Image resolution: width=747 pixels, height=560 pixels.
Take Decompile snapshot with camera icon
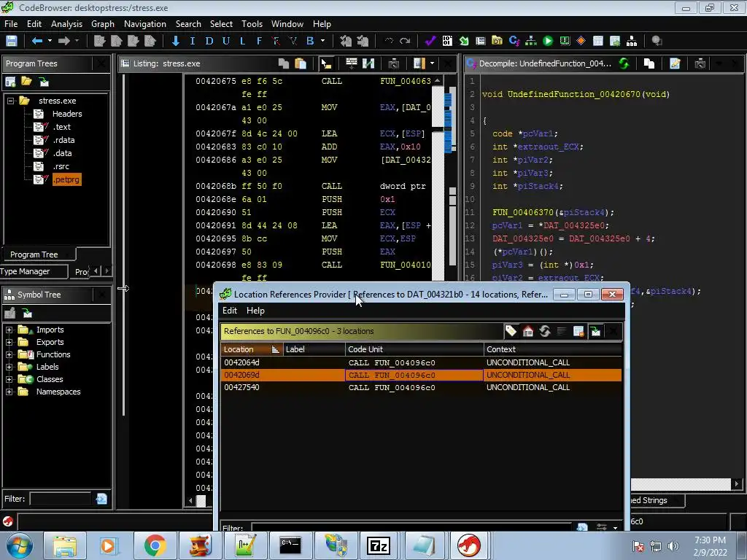point(700,63)
